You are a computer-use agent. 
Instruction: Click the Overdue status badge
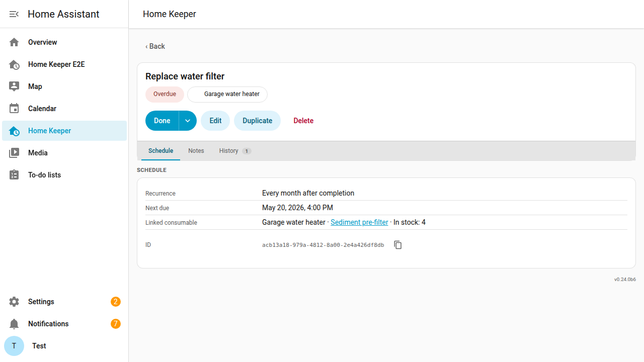point(165,94)
